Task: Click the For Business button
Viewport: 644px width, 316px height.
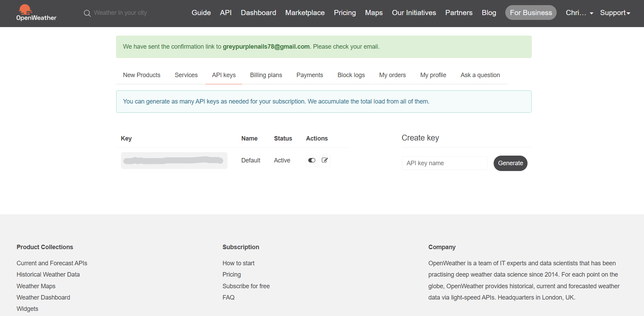Action: click(x=531, y=13)
